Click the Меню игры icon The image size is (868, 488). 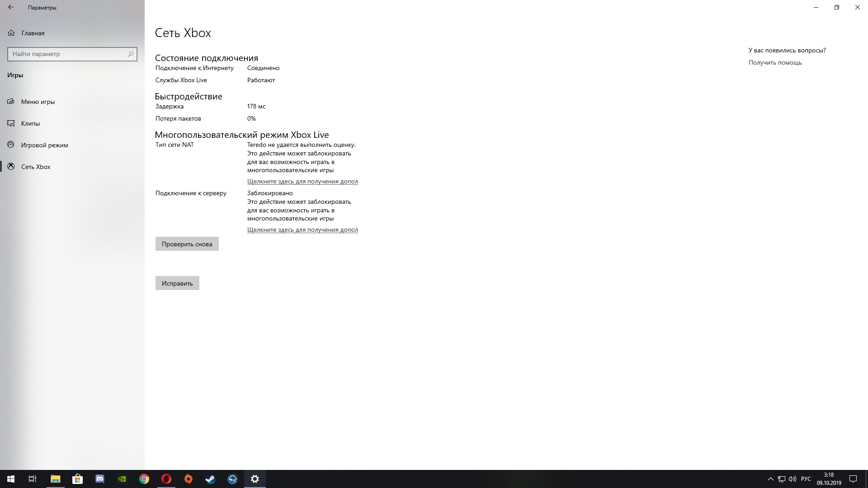coord(11,102)
